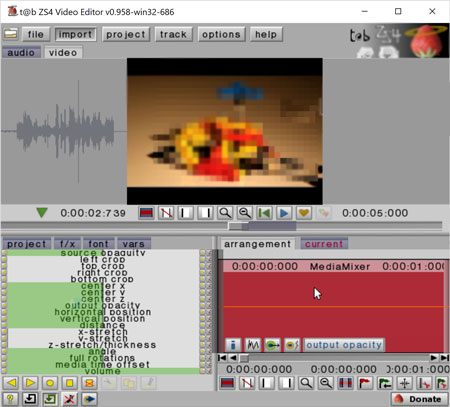
Task: Click the MediaMixer track header
Action: (335, 266)
